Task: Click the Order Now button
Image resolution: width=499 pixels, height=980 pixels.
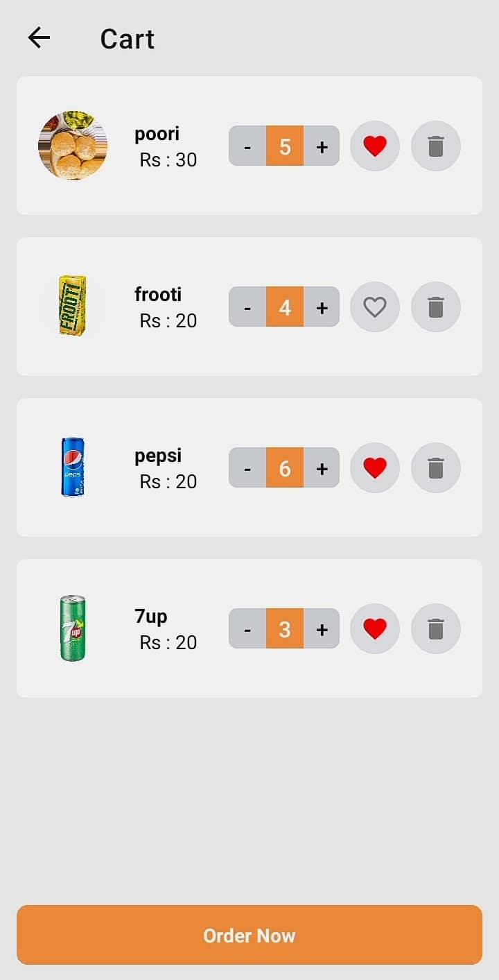Action: click(249, 935)
